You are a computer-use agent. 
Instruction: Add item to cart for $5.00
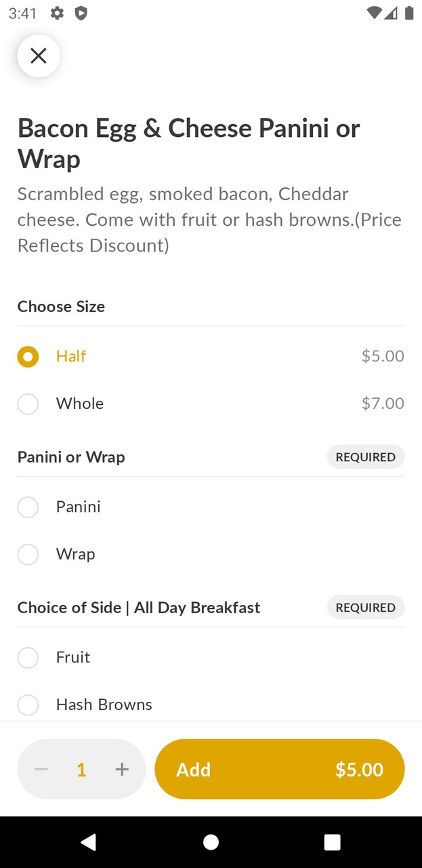[279, 769]
